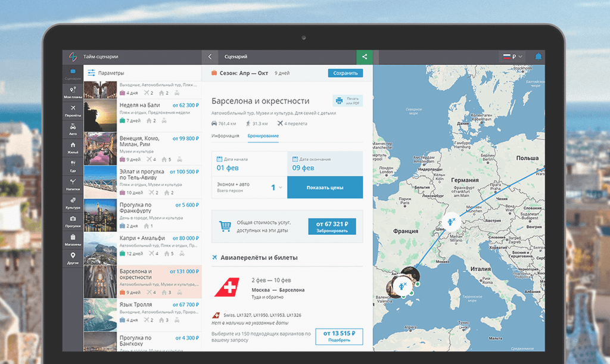Click the Капри + Амальфи thumbnail

pos(100,248)
